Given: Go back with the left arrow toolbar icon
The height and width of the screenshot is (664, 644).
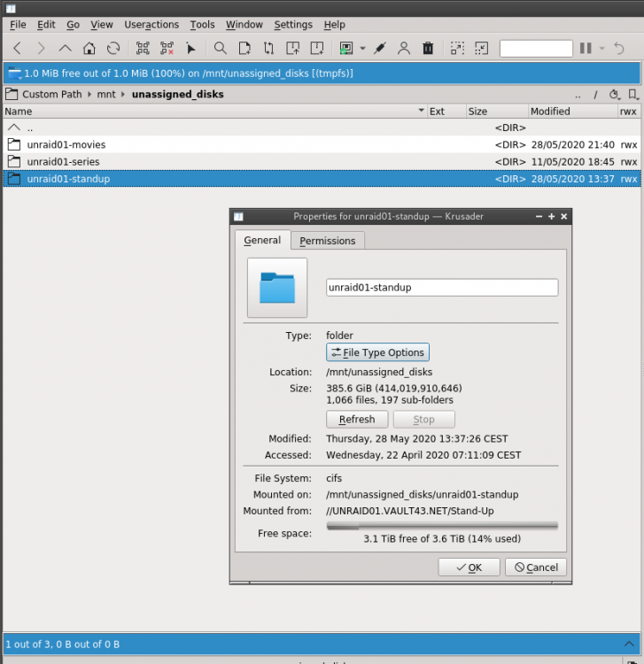Looking at the screenshot, I should point(18,49).
